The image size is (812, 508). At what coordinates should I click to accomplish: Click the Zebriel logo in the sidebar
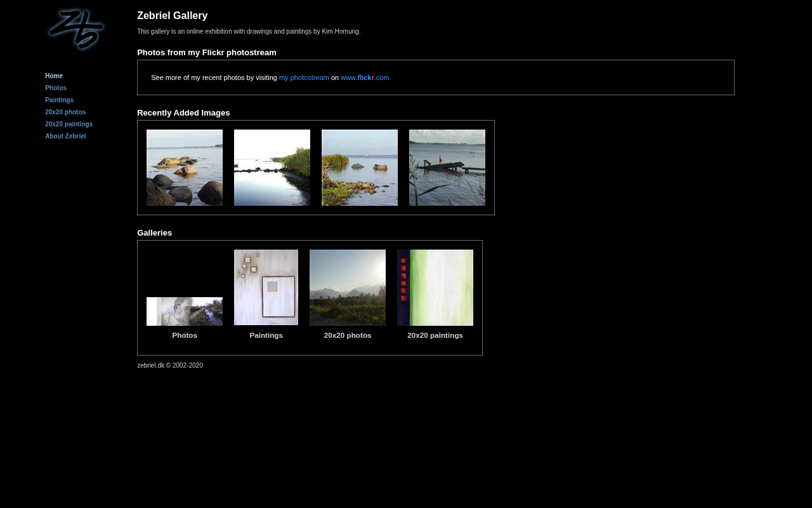pos(76,29)
